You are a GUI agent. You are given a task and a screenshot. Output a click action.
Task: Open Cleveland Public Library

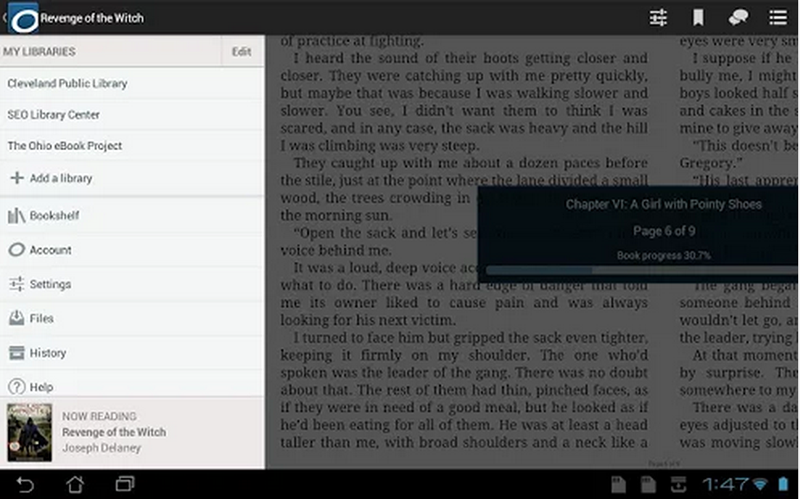click(x=133, y=83)
